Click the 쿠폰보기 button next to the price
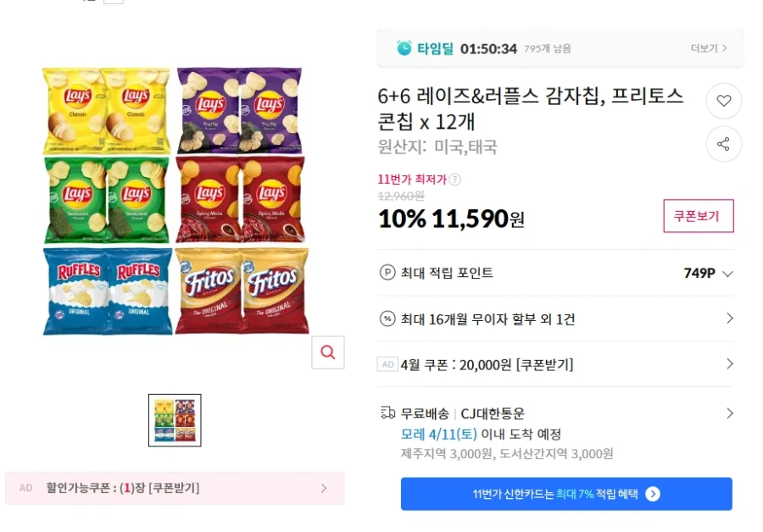Screen dimensions: 763x532 click(698, 216)
